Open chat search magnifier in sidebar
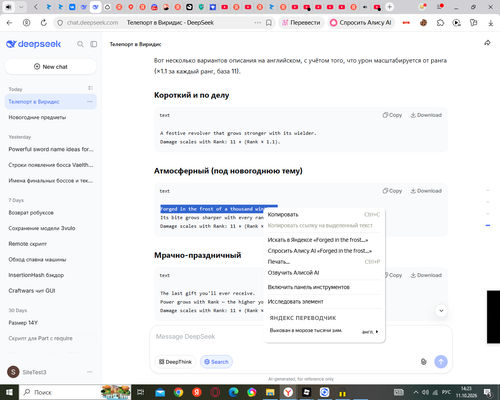 80,44
